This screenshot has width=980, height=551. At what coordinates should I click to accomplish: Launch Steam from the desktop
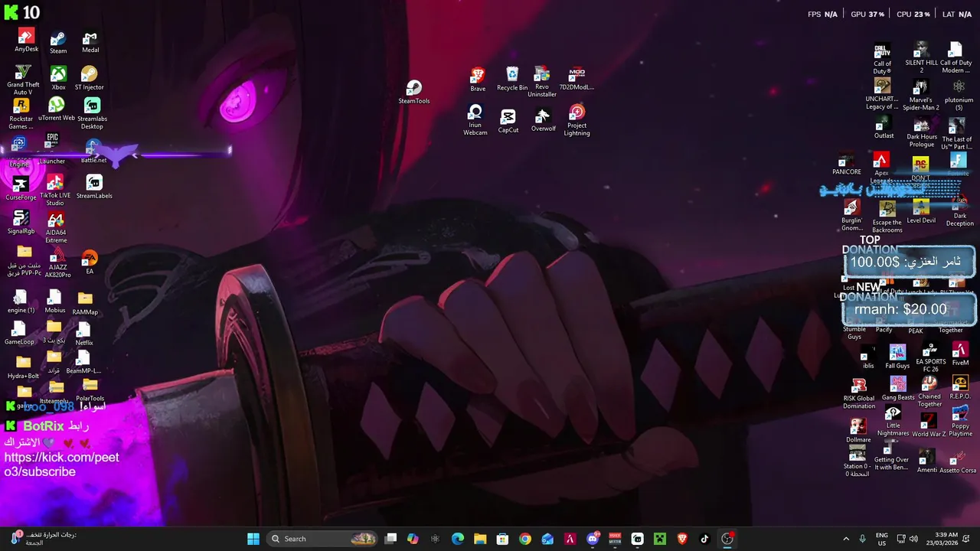(x=58, y=43)
